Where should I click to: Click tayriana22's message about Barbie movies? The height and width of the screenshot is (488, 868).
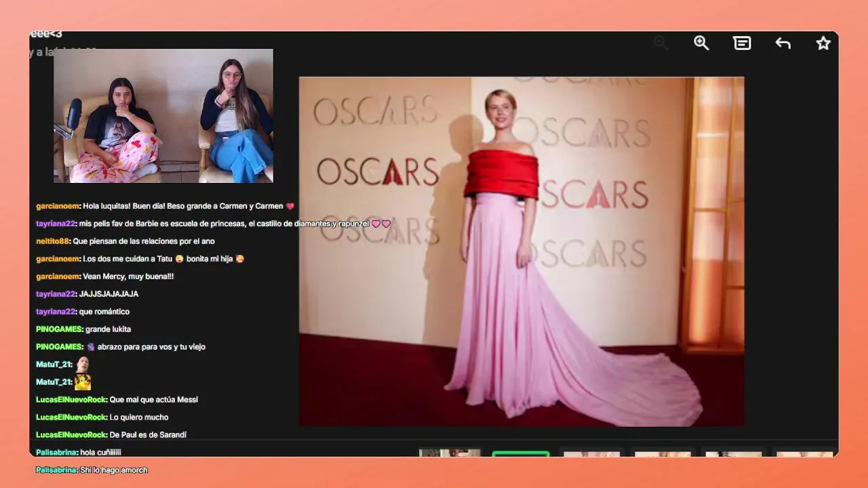click(213, 224)
